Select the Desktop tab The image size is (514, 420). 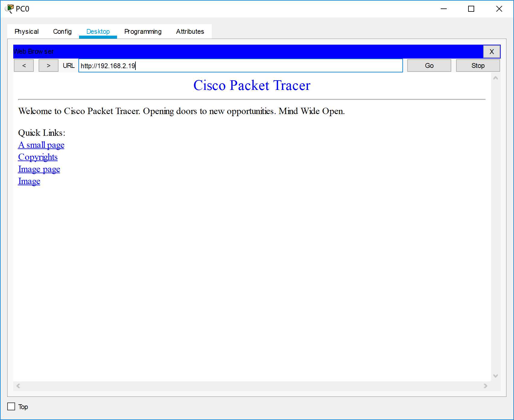98,31
